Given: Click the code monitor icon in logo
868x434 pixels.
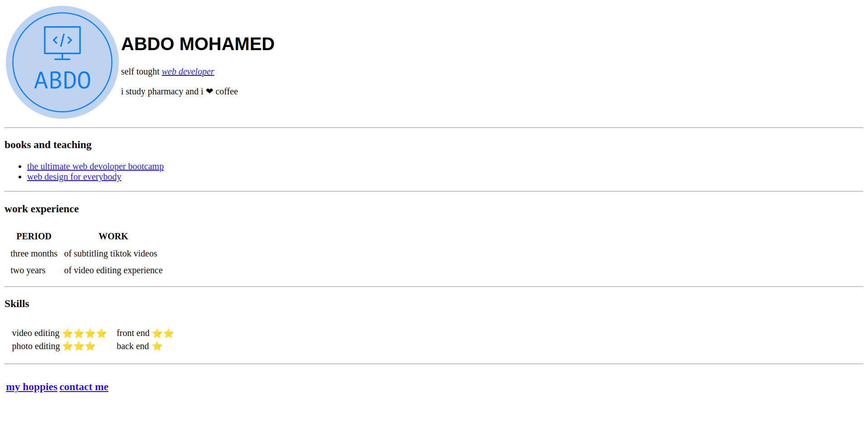Looking at the screenshot, I should [62, 42].
